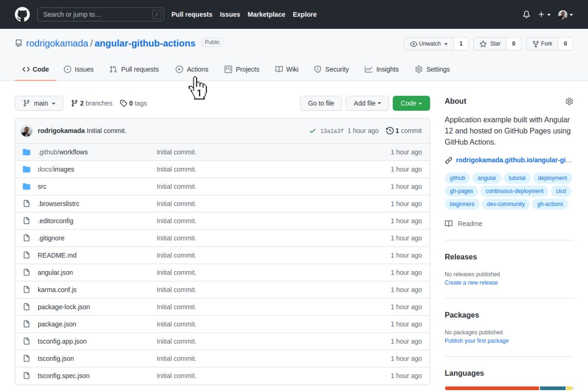Open the Unwatch dropdown

[x=429, y=44]
